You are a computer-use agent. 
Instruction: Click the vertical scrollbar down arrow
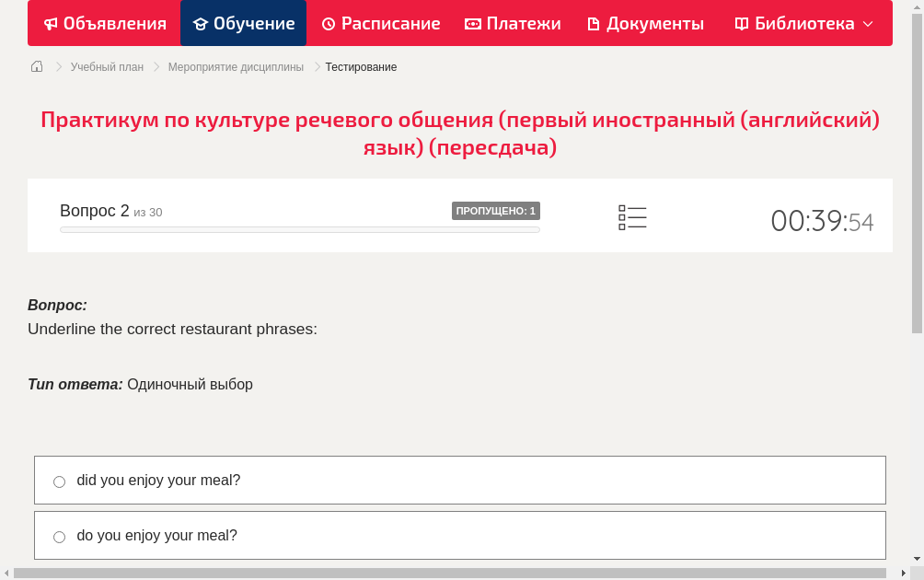917,559
